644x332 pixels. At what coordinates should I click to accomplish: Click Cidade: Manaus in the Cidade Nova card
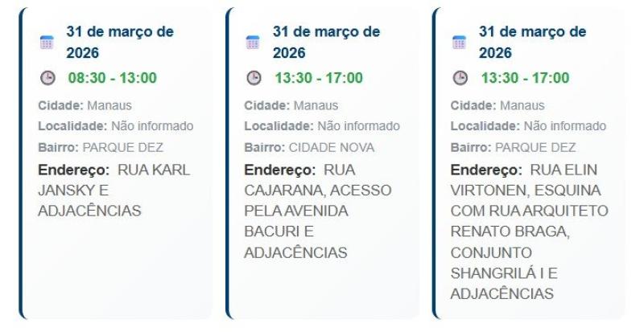coord(291,106)
